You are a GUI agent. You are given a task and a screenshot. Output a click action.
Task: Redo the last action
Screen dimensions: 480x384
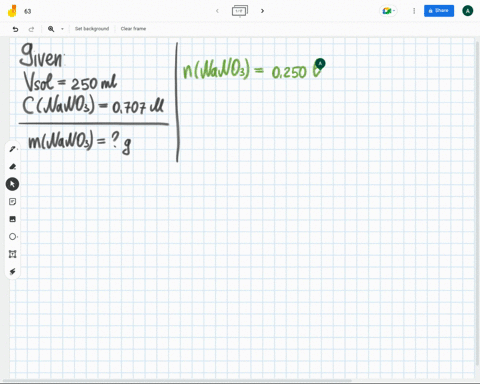31,29
